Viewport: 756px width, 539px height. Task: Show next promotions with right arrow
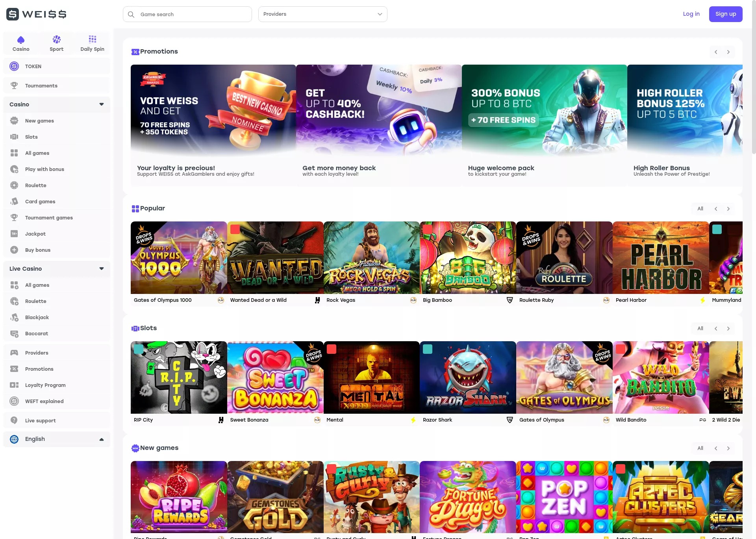click(x=728, y=52)
